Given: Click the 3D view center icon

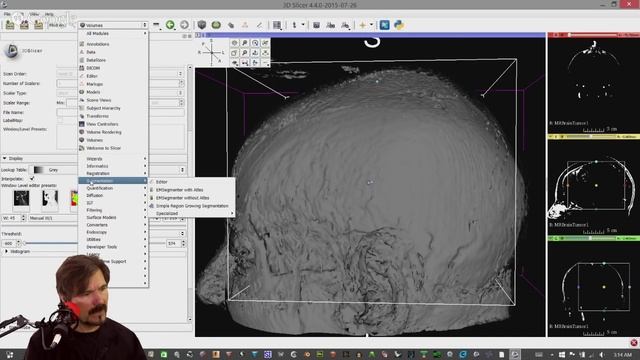Looking at the screenshot, I should pyautogui.click(x=234, y=43).
